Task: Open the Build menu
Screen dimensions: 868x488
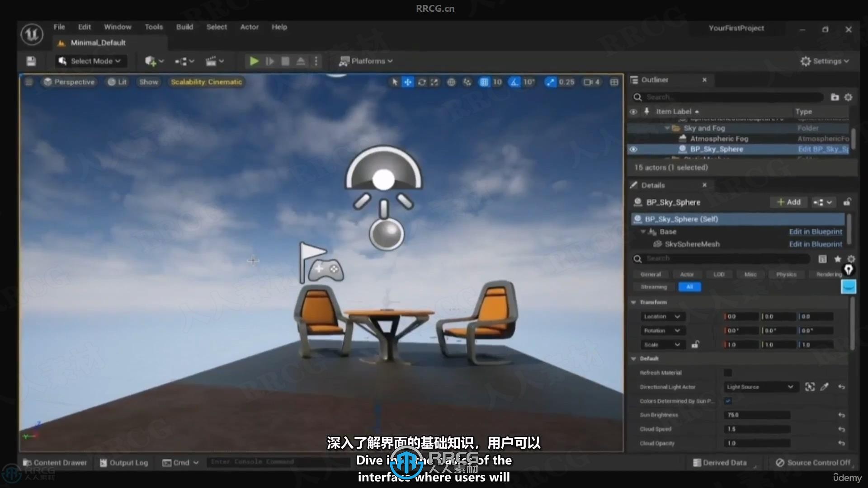Action: pos(184,27)
